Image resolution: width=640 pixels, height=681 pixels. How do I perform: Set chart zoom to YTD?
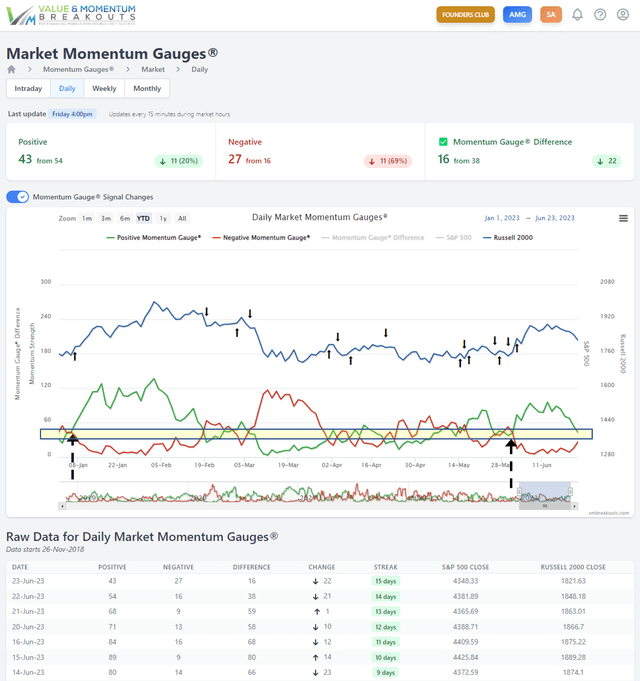143,218
